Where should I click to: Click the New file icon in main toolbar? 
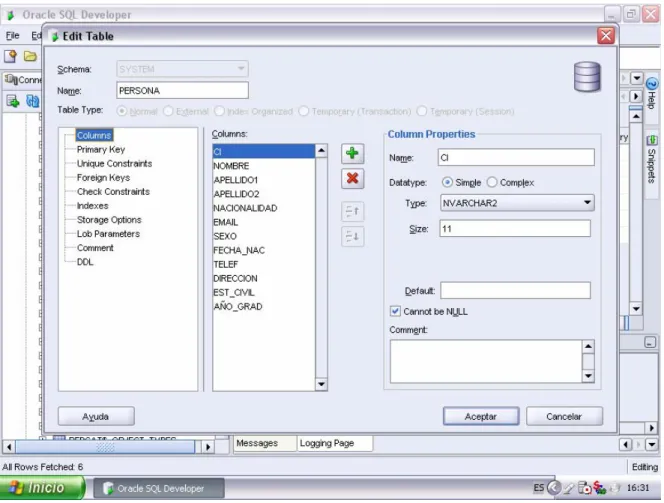[x=11, y=56]
